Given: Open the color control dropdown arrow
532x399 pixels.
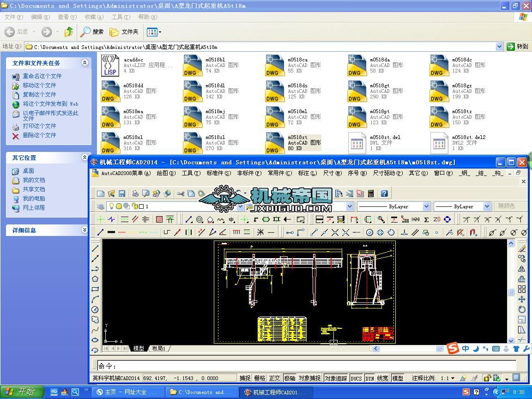Looking at the screenshot, I should click(x=350, y=206).
